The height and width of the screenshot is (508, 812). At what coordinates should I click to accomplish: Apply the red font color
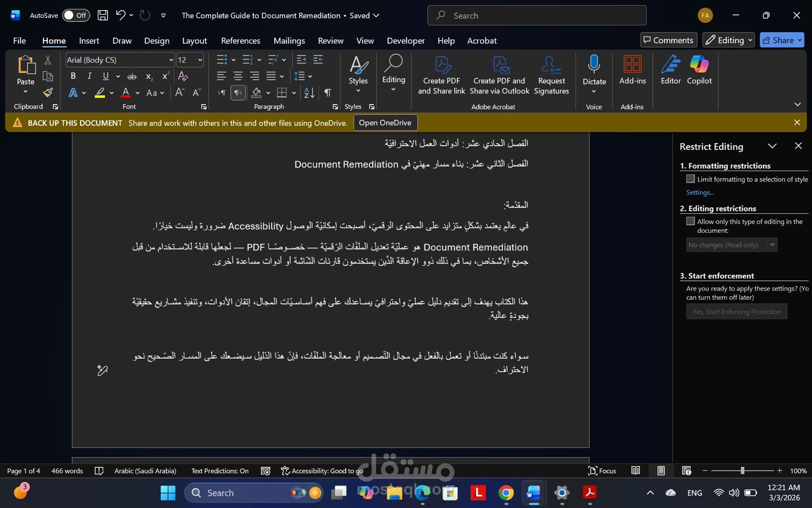point(126,92)
